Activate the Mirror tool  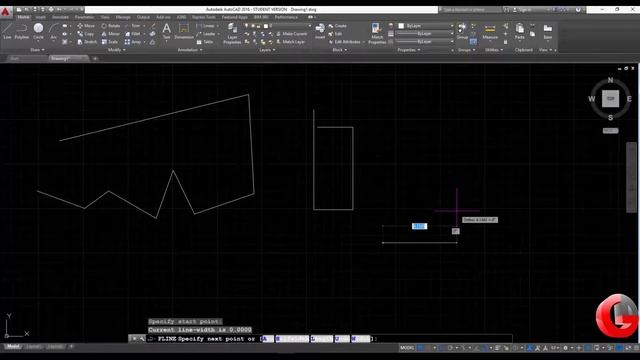(x=111, y=34)
